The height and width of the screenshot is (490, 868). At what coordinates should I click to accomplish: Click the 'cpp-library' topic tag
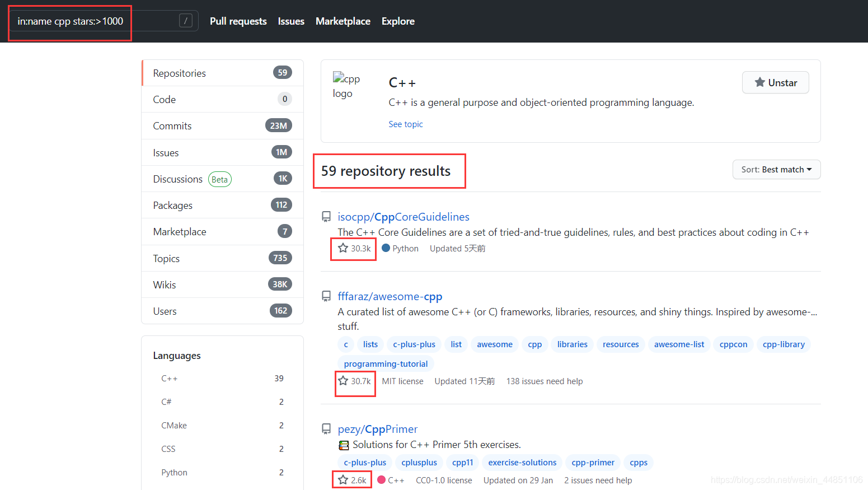coord(783,344)
